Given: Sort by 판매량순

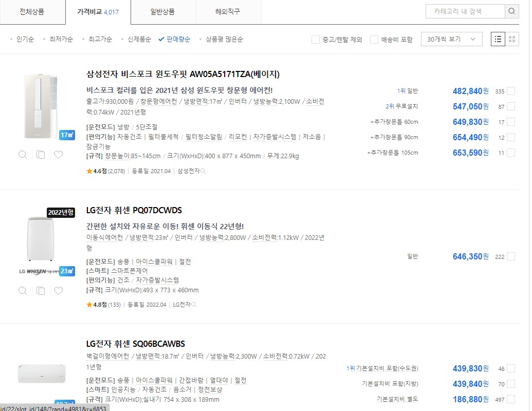Looking at the screenshot, I should tap(178, 40).
